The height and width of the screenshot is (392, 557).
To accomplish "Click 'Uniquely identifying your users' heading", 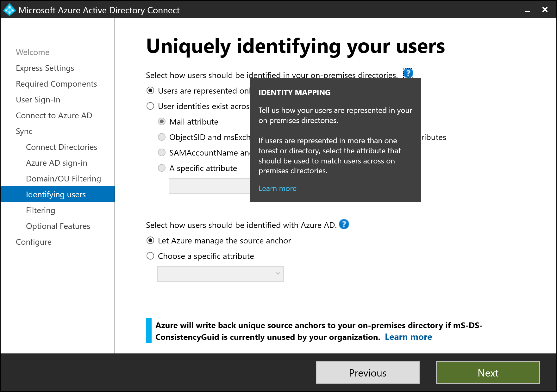I will [x=296, y=46].
